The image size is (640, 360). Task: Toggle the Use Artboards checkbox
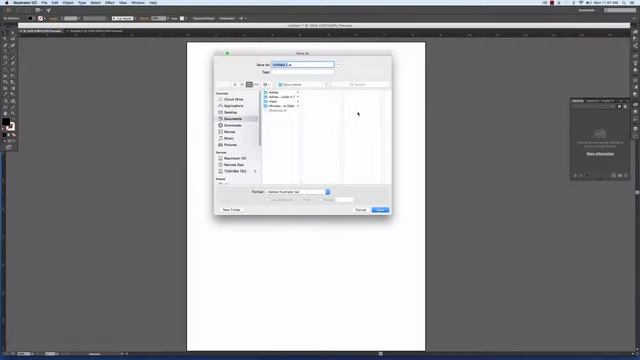click(269, 200)
